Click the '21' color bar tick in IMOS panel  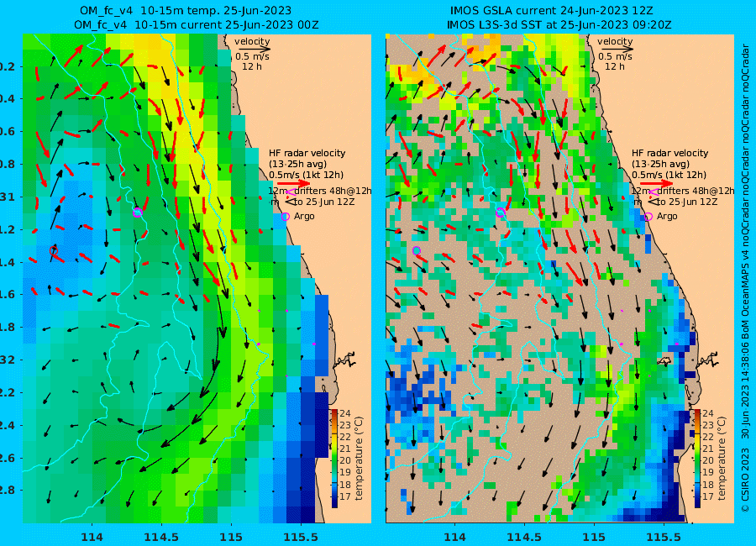coord(708,449)
